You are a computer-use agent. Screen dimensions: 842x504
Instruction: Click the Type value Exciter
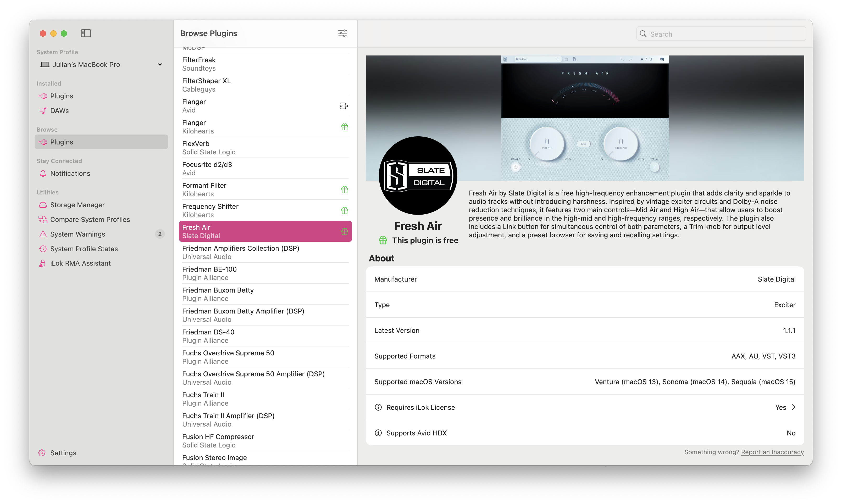[785, 305]
